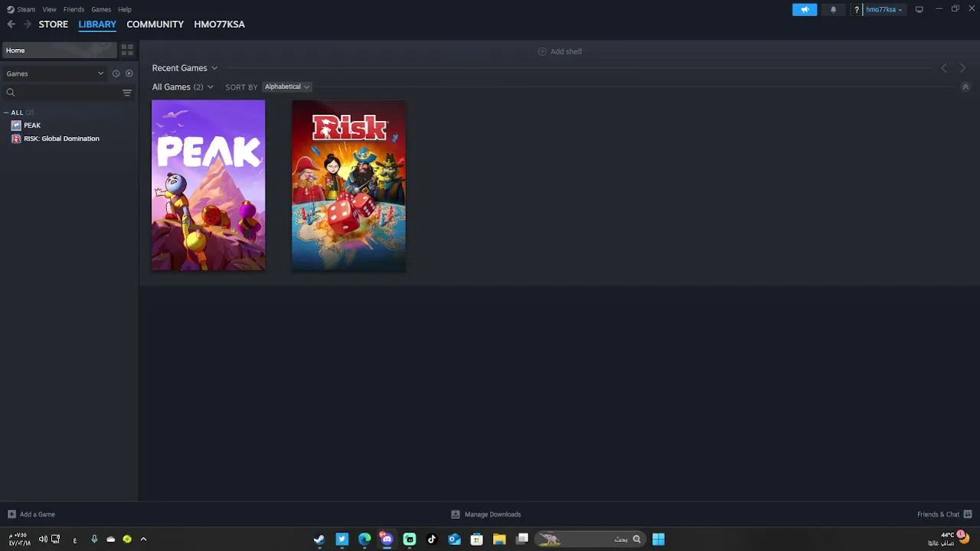980x551 pixels.
Task: Click the Add shelf label
Action: 567,51
